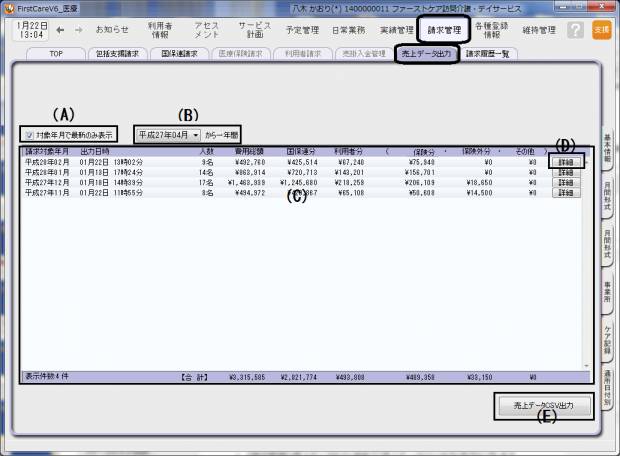Image resolution: width=620 pixels, height=456 pixels.
Task: Select the 基本情報 side tab
Action: [607, 150]
